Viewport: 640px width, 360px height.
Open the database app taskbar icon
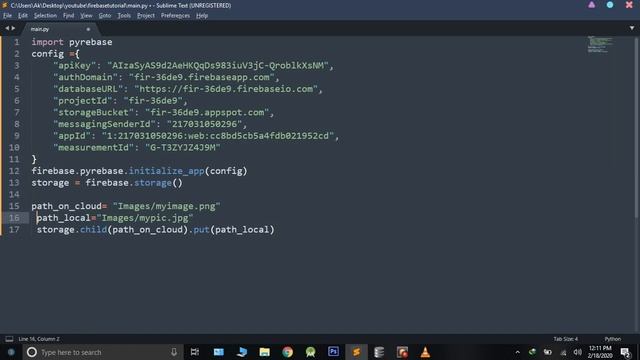coord(379,352)
